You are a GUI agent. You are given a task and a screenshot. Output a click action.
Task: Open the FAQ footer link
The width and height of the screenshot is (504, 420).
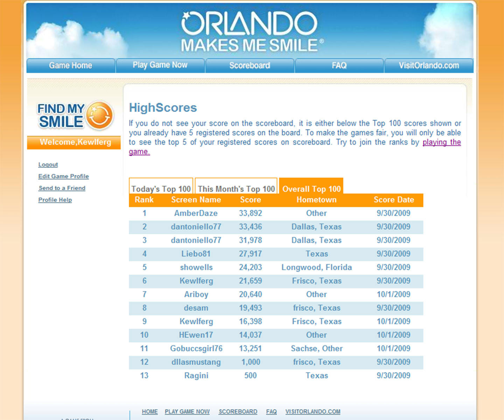tap(271, 412)
